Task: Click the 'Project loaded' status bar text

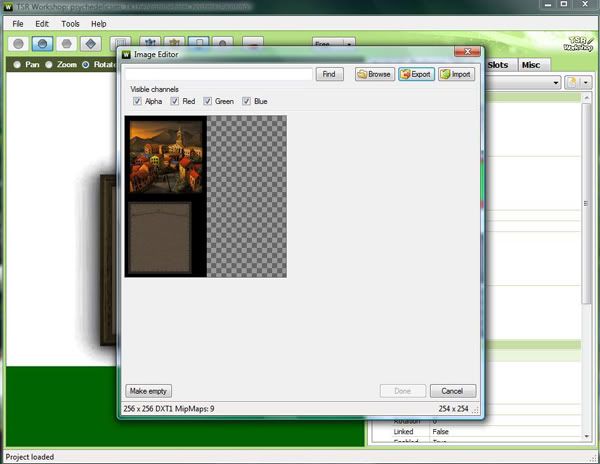Action: coord(29,457)
